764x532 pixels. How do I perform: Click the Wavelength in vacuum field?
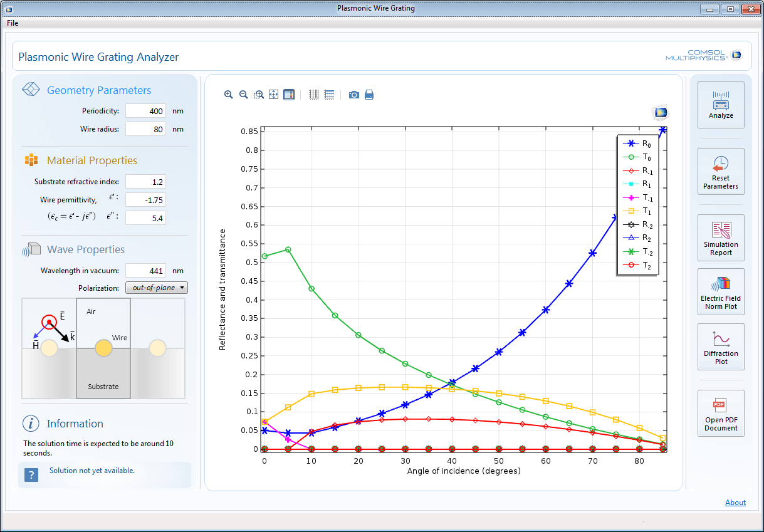pos(145,271)
